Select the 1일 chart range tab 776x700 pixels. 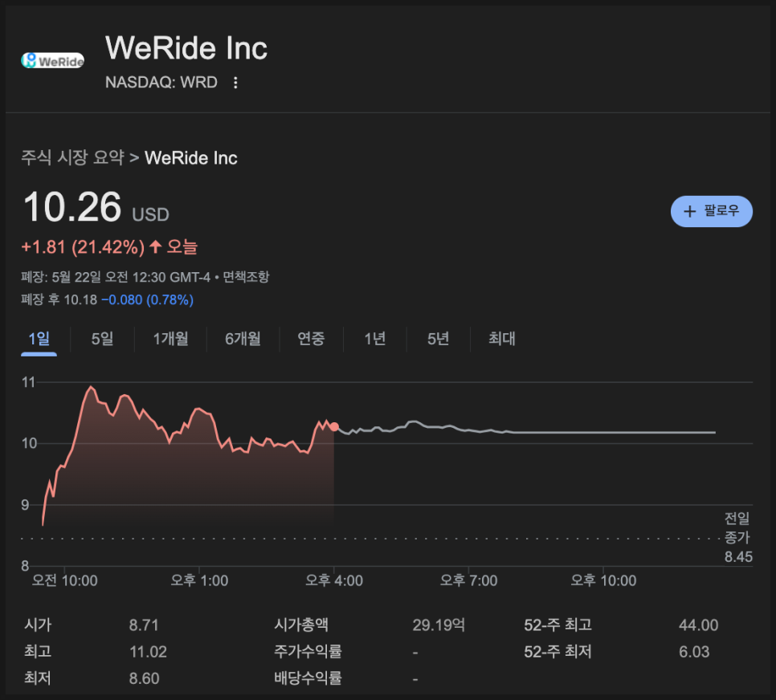click(39, 339)
